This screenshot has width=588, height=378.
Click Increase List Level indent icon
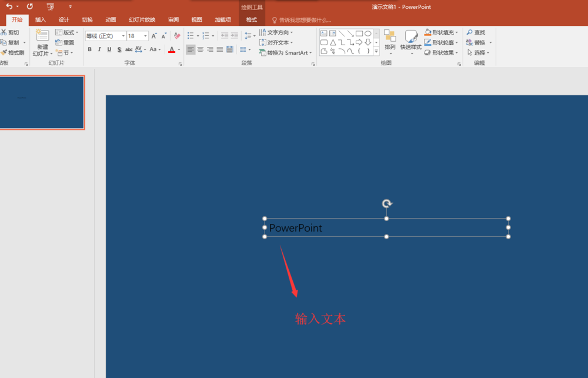coord(235,36)
